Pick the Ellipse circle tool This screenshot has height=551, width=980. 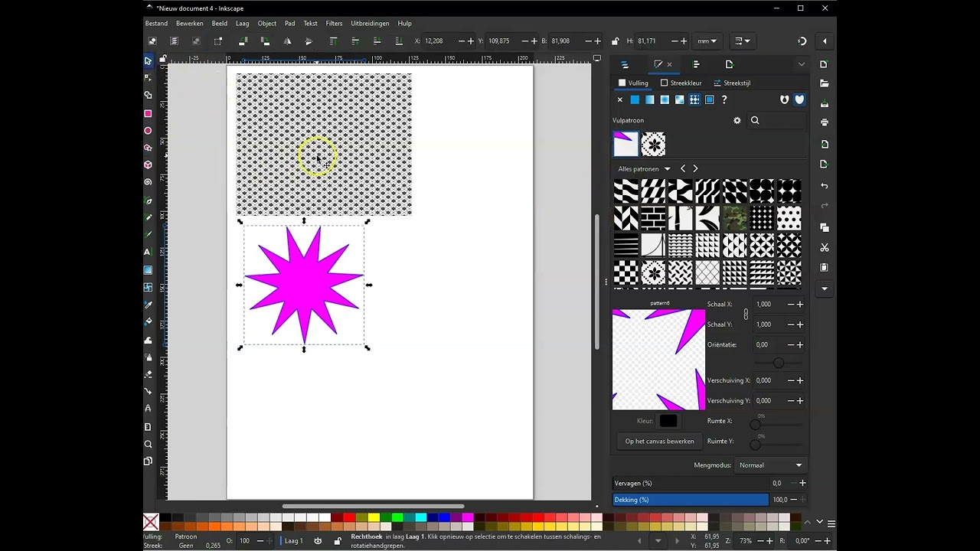(x=148, y=131)
